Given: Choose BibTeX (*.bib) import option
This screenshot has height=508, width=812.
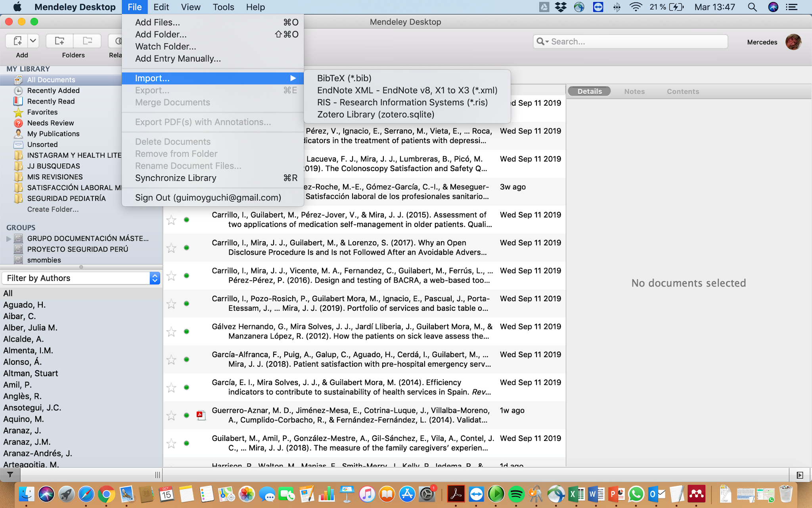Looking at the screenshot, I should [x=344, y=78].
